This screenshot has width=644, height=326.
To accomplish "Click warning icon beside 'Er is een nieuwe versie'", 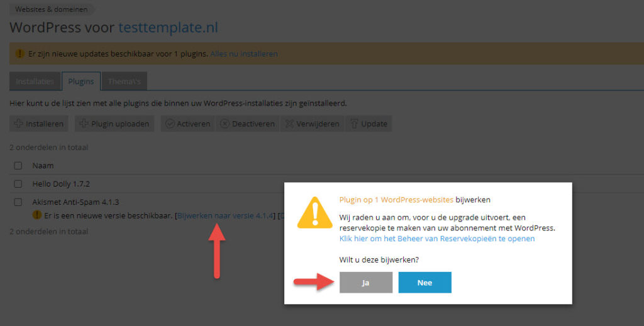I will click(x=37, y=215).
